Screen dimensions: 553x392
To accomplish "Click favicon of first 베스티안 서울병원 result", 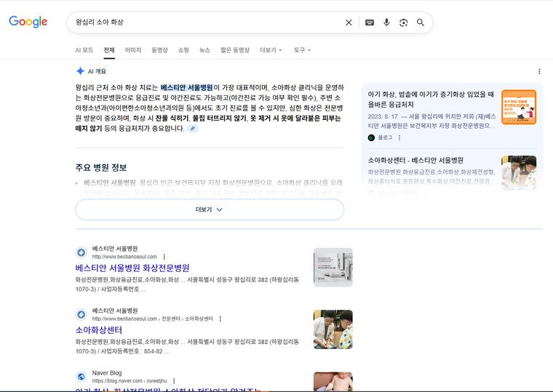I will click(81, 252).
